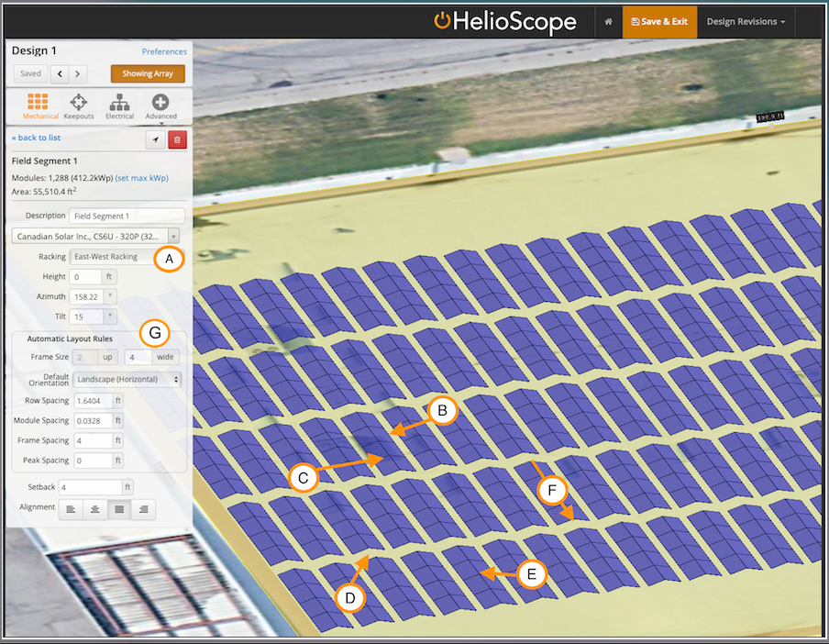This screenshot has width=829, height=644.
Task: Select left alignment icon
Action: [x=71, y=509]
